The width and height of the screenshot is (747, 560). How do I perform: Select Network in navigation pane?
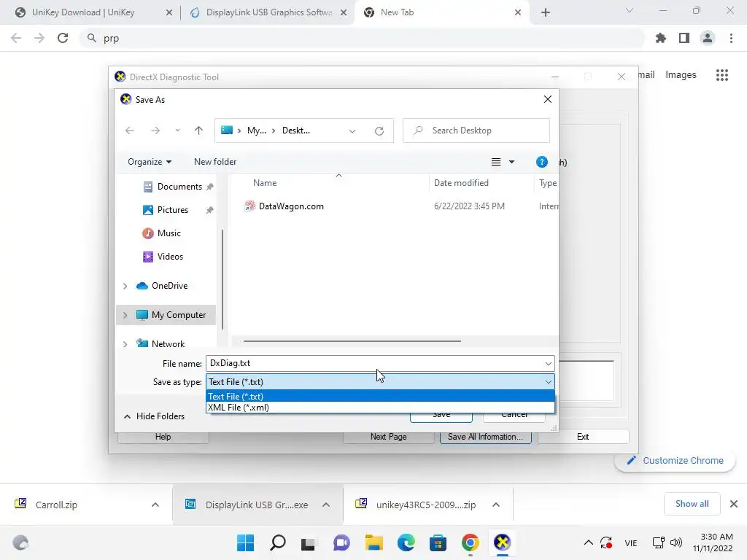click(x=160, y=344)
